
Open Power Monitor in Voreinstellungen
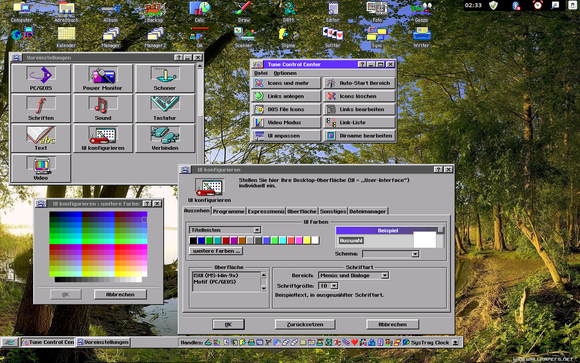click(x=102, y=78)
